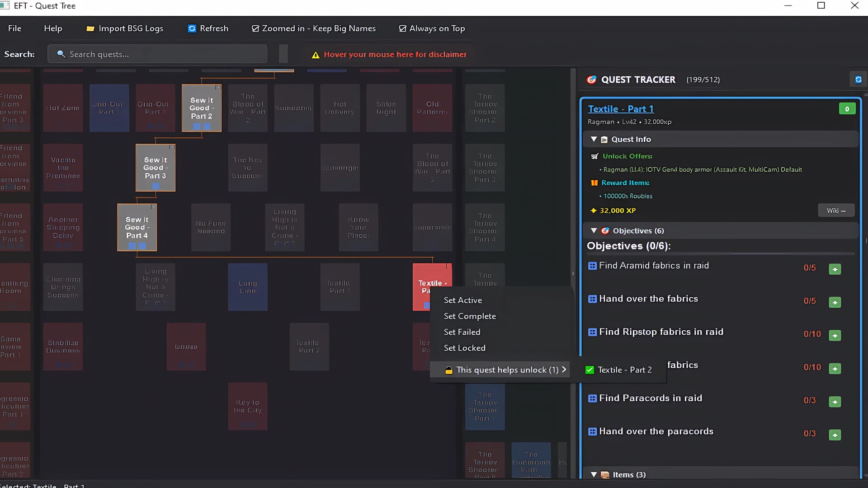Open the Help menu
The width and height of the screenshot is (868, 488).
pos(53,28)
